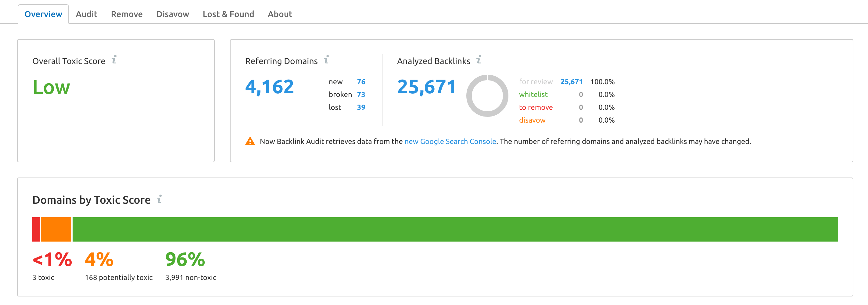
Task: Go to the Disavow tab
Action: [173, 14]
